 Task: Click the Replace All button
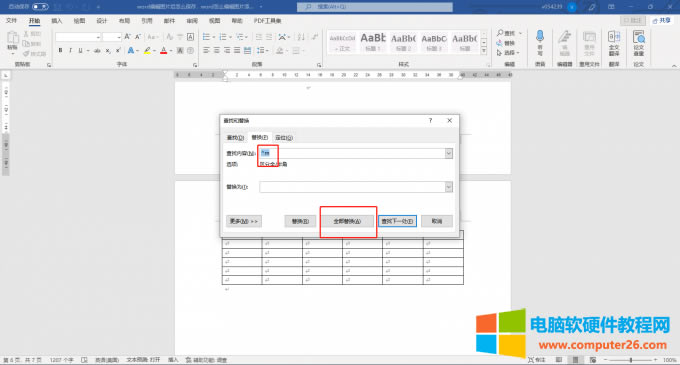point(347,221)
